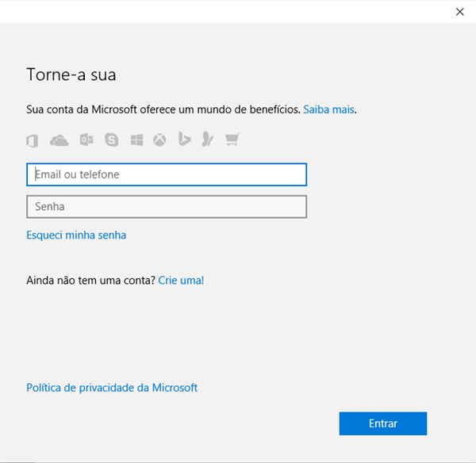Image resolution: width=476 pixels, height=463 pixels.
Task: Click the Windows logo icon
Action: 136,140
